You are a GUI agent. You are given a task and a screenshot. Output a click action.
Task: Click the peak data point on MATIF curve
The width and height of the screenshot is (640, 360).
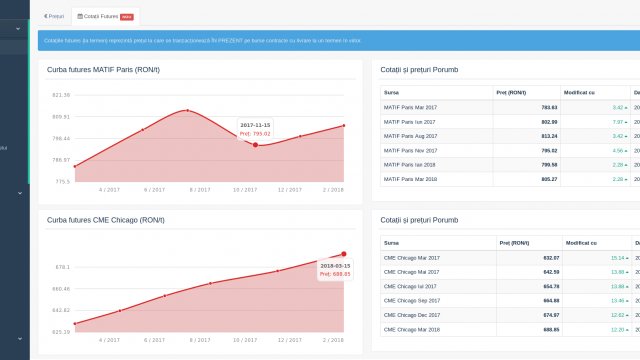point(188,110)
